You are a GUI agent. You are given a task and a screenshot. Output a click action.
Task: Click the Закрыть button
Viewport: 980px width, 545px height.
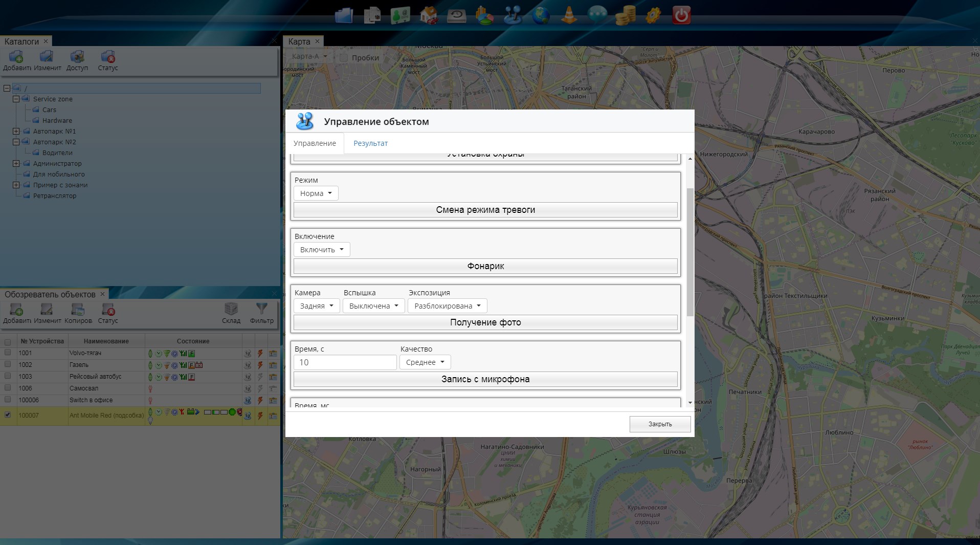point(660,424)
